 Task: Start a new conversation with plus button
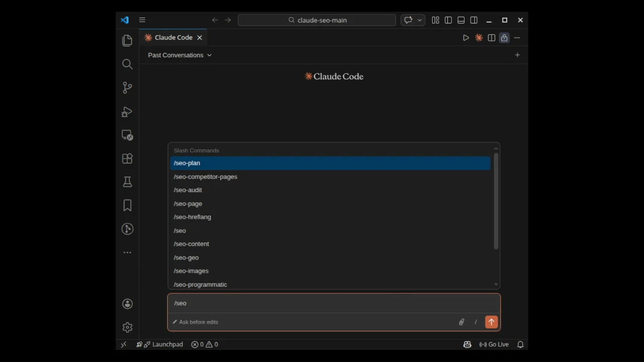[517, 55]
